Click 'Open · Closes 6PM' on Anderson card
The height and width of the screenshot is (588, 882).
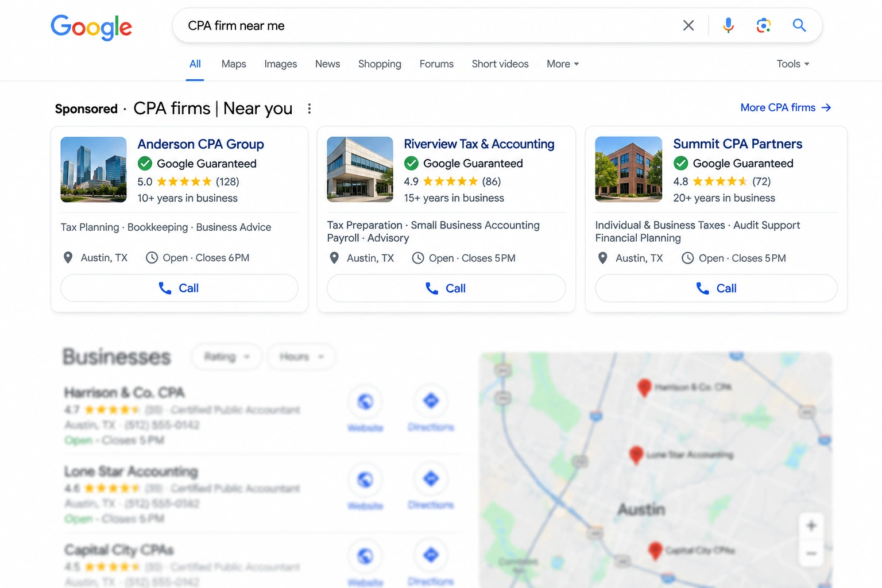[206, 258]
